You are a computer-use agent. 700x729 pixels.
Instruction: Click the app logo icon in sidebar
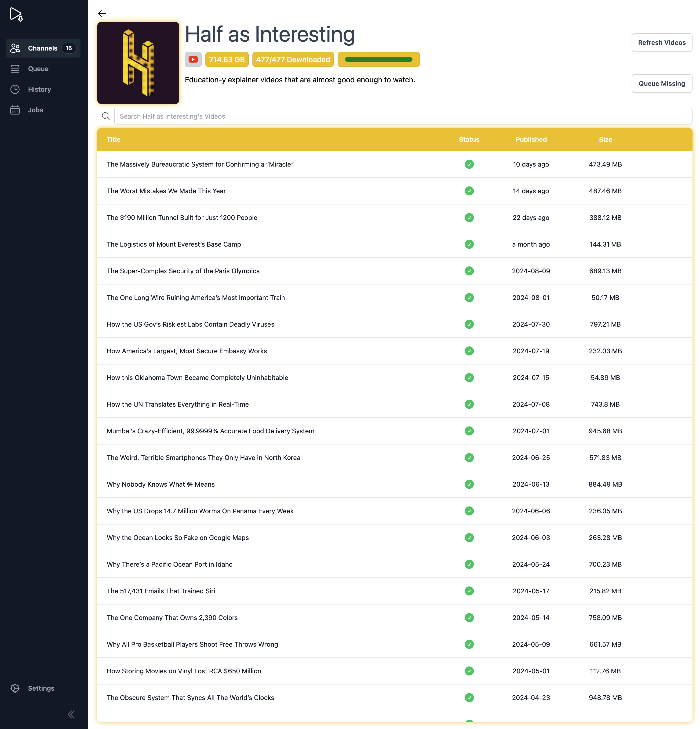[16, 15]
